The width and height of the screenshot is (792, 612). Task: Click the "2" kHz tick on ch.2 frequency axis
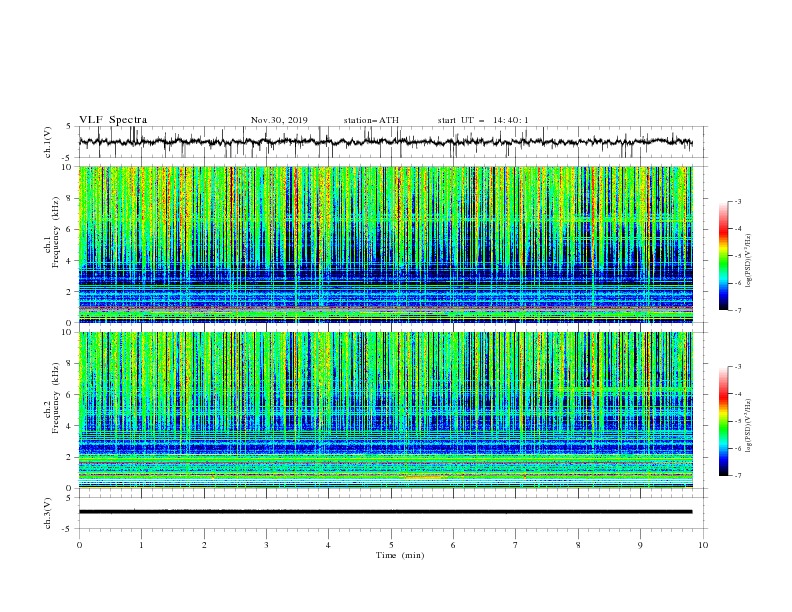(x=70, y=457)
